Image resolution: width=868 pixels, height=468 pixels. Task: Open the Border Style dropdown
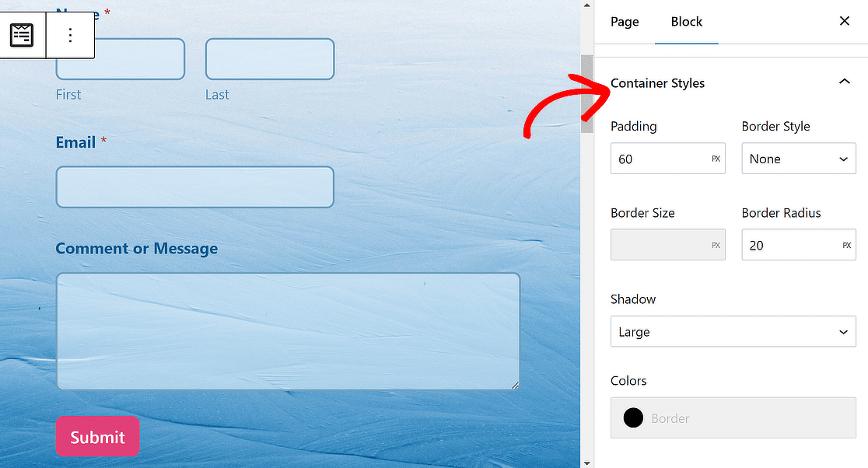coord(799,159)
